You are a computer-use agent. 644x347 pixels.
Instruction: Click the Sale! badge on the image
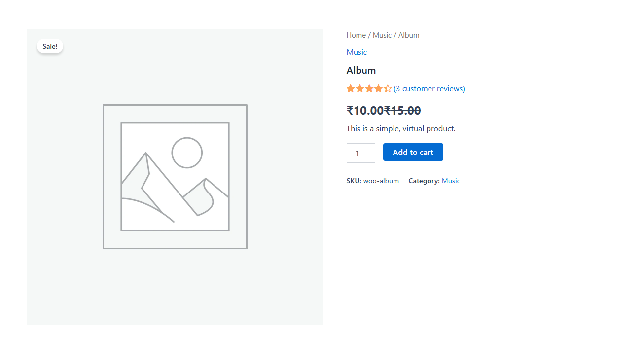[50, 46]
